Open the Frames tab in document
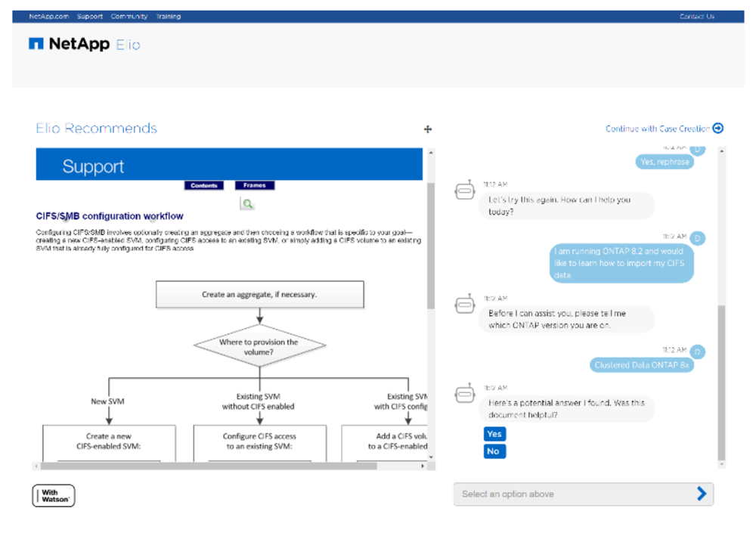 coord(255,186)
